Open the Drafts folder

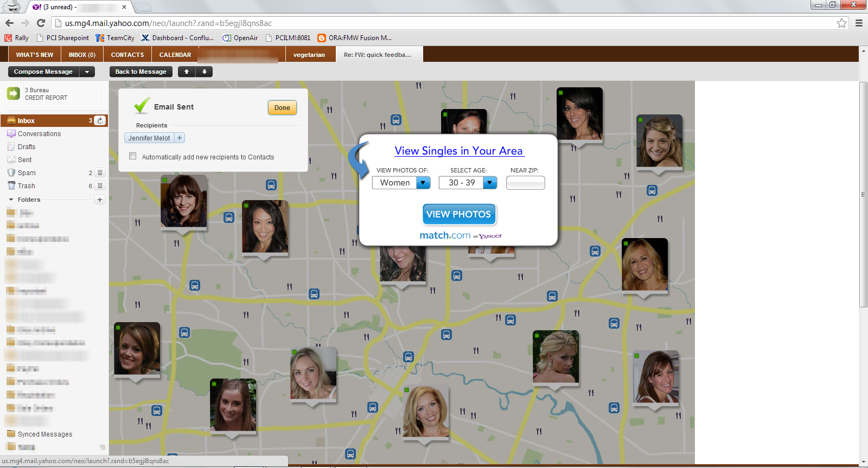[27, 147]
